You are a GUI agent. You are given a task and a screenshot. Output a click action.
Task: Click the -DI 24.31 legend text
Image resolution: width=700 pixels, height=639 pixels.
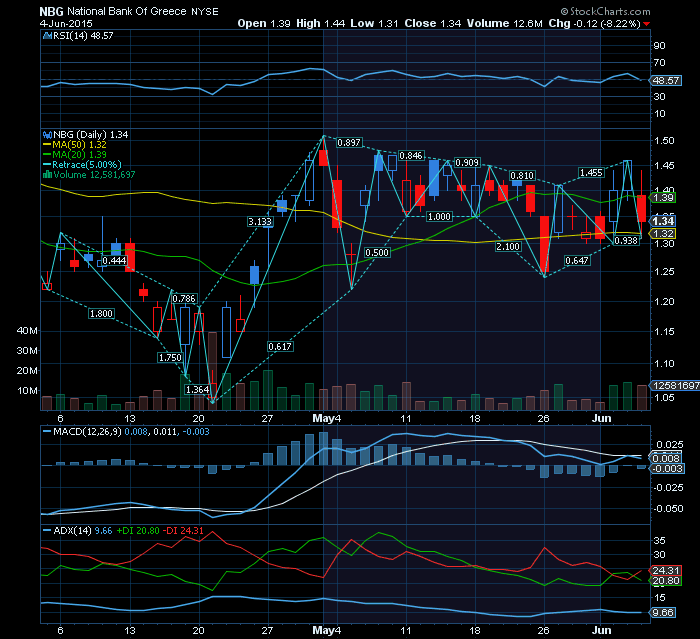click(183, 530)
